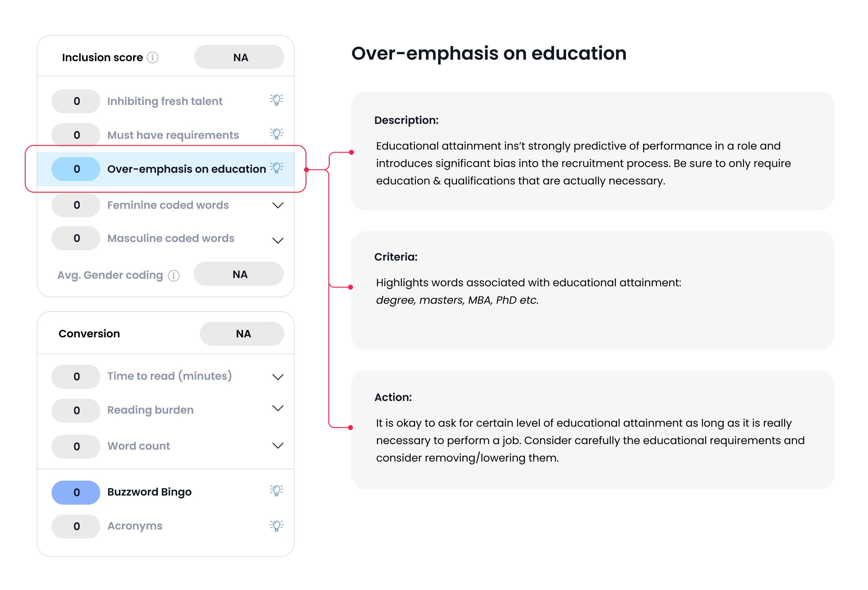This screenshot has width=868, height=590.
Task: Click lightbulb beside Over-emphasis on education
Action: tap(276, 168)
